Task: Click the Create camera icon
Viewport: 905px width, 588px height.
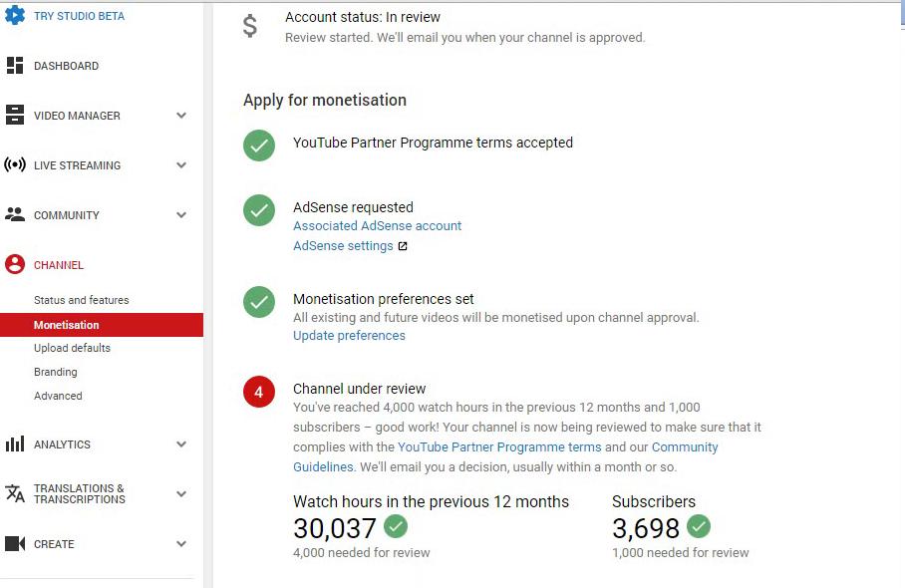Action: point(14,543)
